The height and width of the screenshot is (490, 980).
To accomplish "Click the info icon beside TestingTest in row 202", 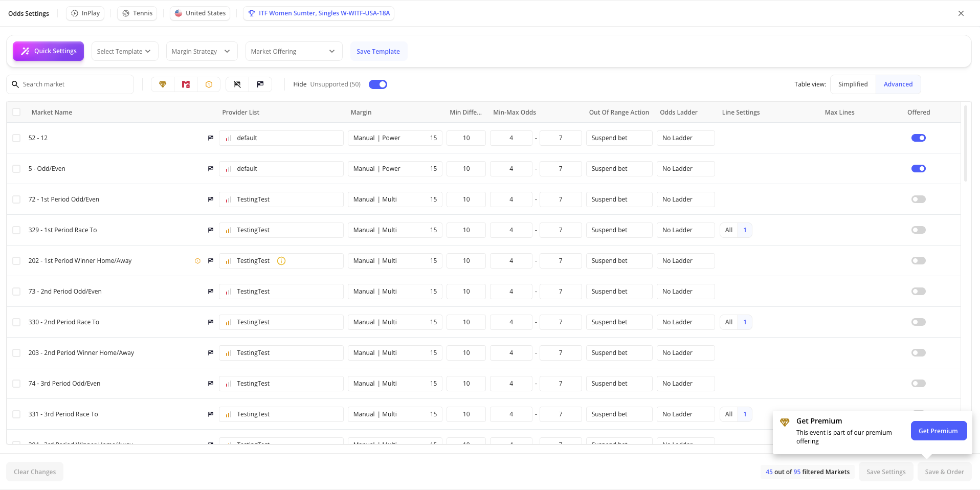I will click(281, 261).
